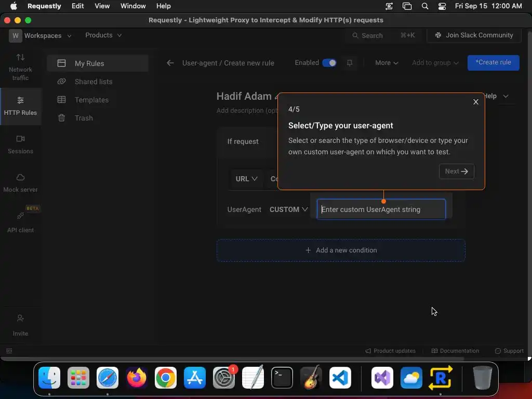The height and width of the screenshot is (399, 532).
Task: Open Visual Studio Code from the dock
Action: (x=340, y=378)
